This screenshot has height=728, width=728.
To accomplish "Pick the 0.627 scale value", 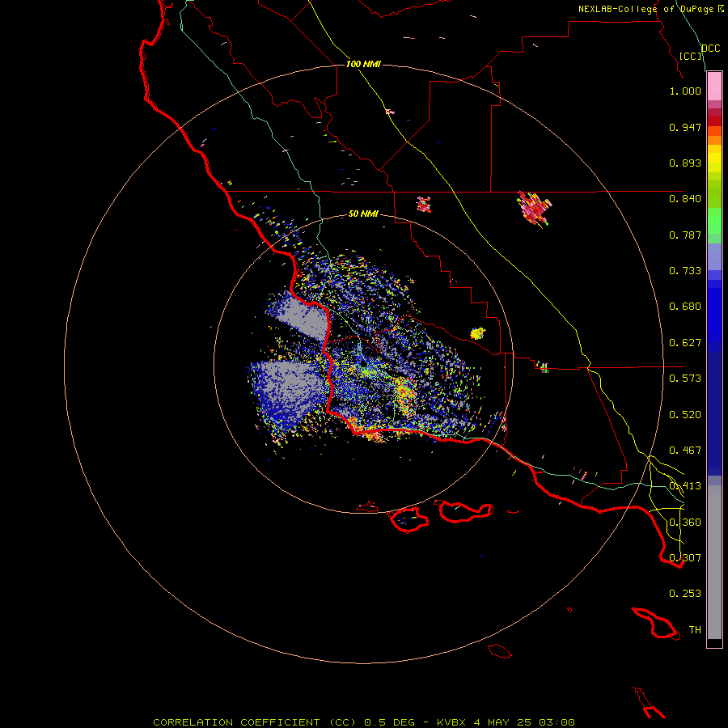I will click(x=685, y=343).
